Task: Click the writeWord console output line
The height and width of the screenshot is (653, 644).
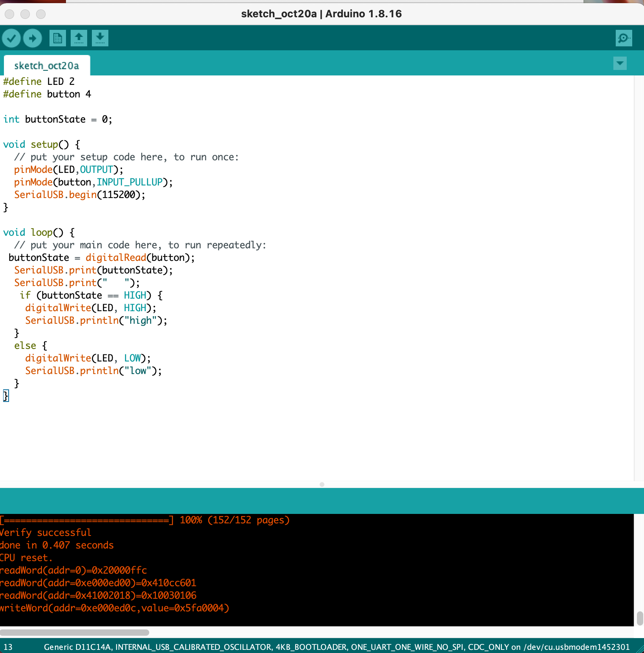Action: (115, 608)
